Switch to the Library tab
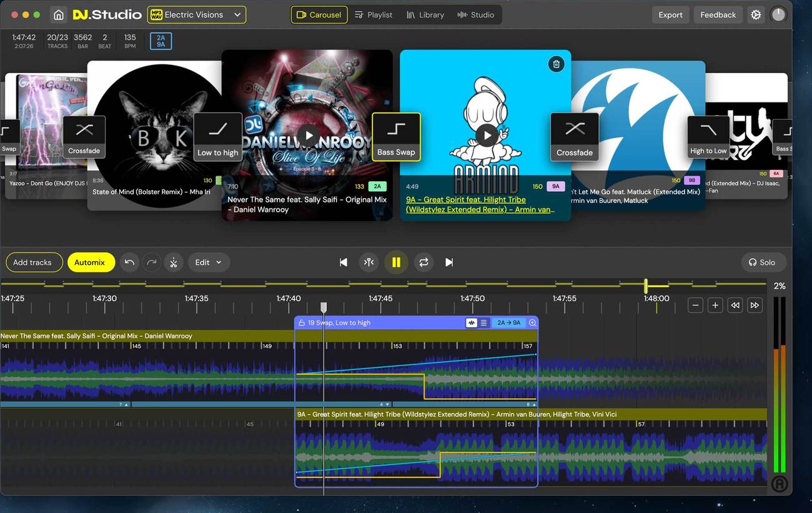 click(425, 15)
